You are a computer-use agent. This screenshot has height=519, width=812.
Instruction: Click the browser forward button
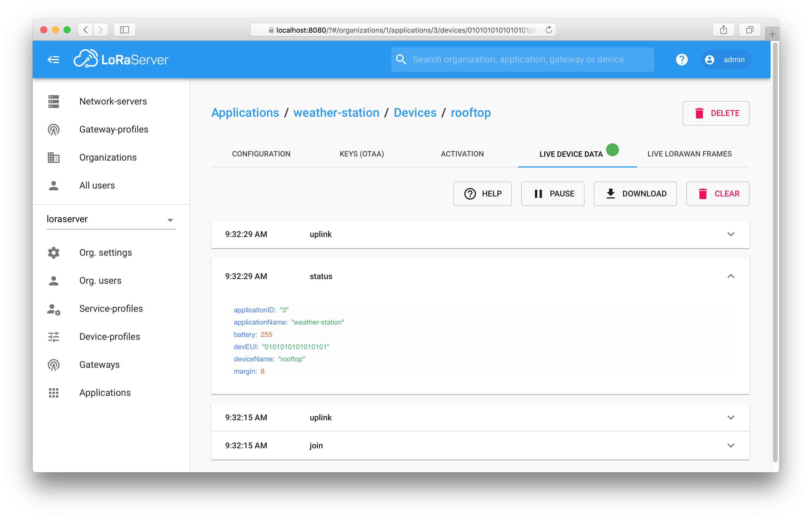[101, 30]
